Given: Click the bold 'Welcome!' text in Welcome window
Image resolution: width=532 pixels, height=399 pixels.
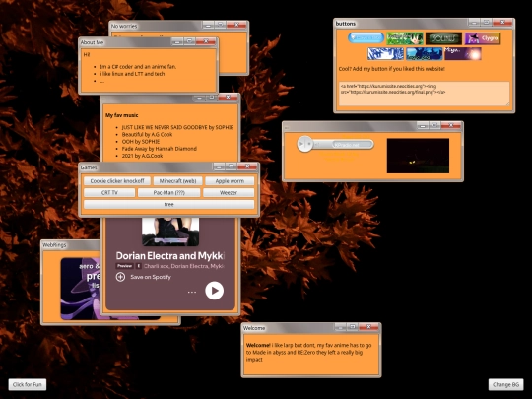Looking at the screenshot, I should [x=258, y=345].
